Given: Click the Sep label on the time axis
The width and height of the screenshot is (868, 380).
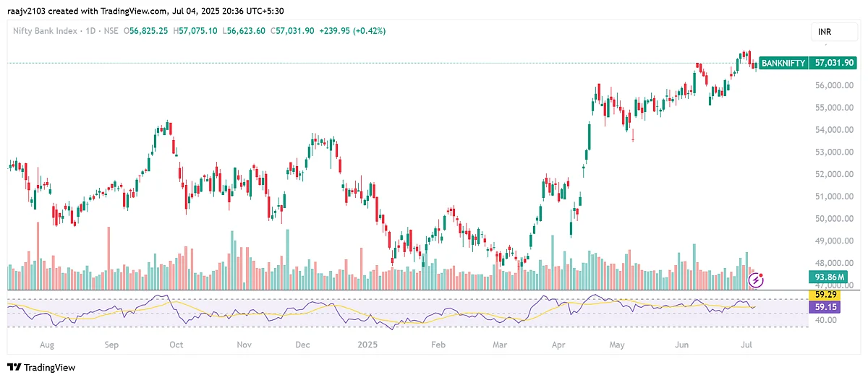Looking at the screenshot, I should pyautogui.click(x=111, y=345).
